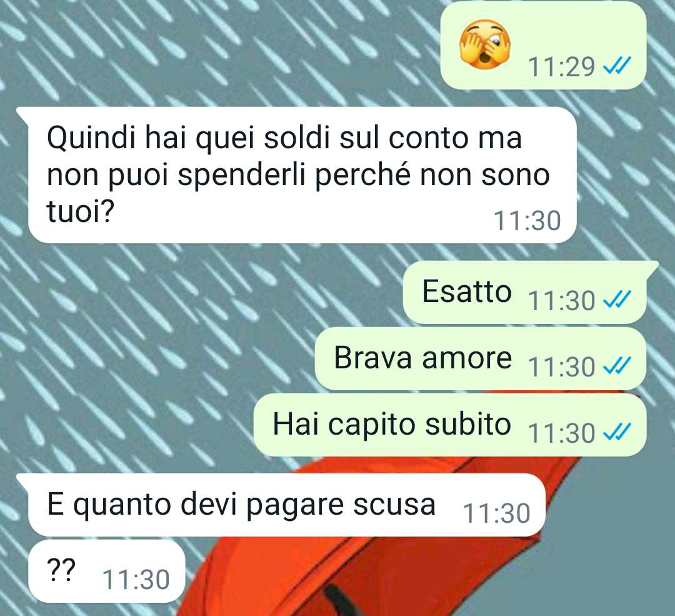This screenshot has width=675, height=616.
Task: Click the read ticks on Brava amore message
Action: click(x=617, y=366)
